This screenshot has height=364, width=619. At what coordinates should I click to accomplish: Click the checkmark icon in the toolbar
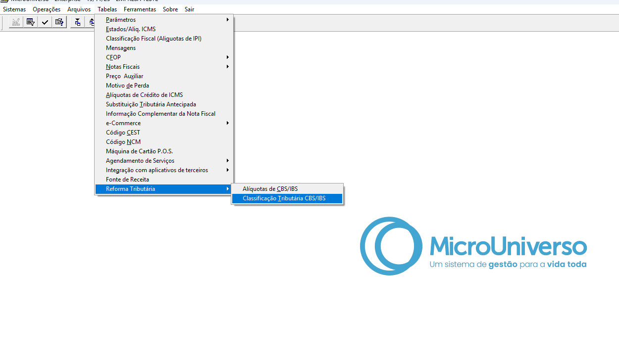[x=45, y=22]
